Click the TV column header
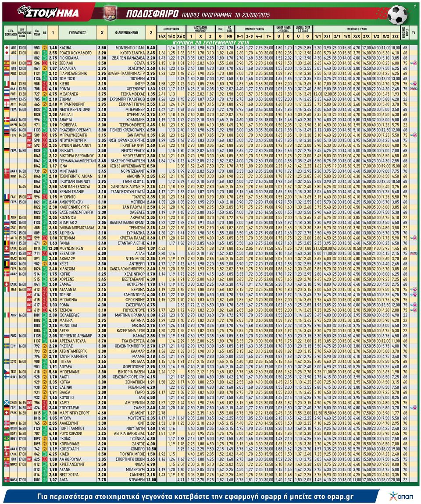This screenshot has width=421, height=504. click(414, 32)
